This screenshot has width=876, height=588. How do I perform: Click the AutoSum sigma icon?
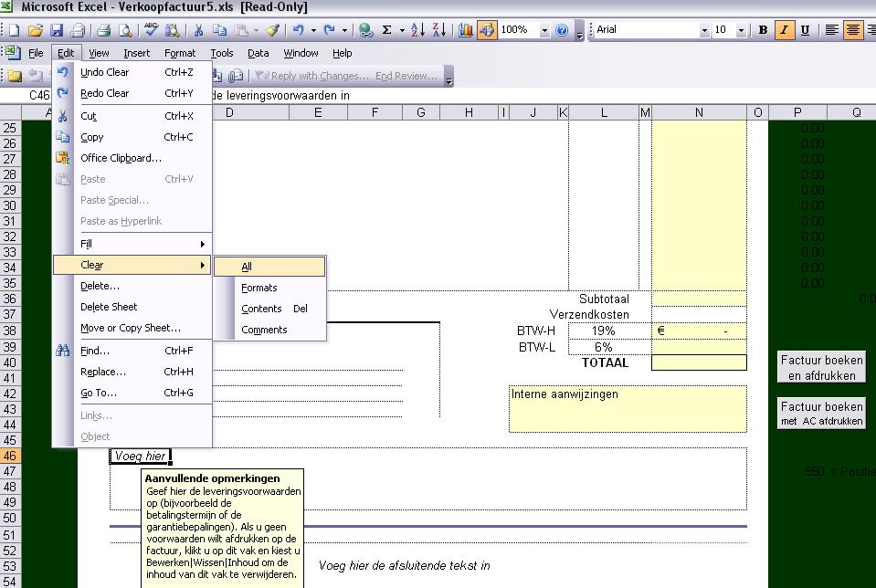(x=387, y=30)
